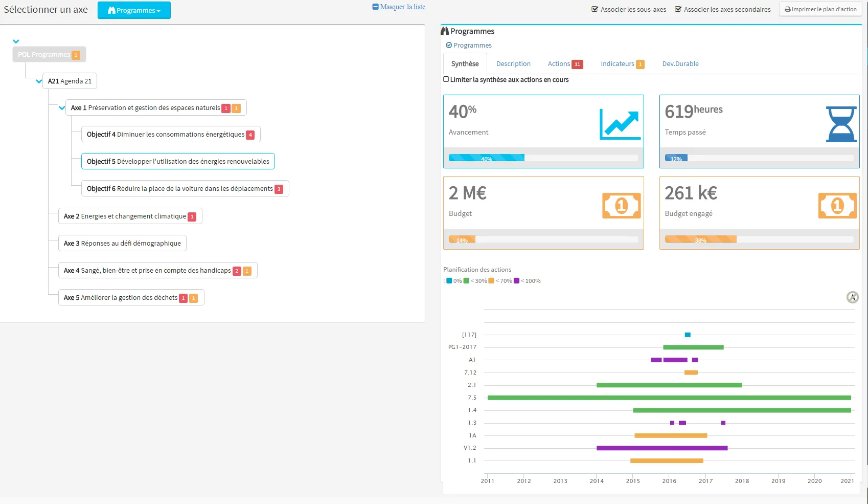Switch to the Synthèse tab
The height and width of the screenshot is (504, 868).
tap(465, 64)
